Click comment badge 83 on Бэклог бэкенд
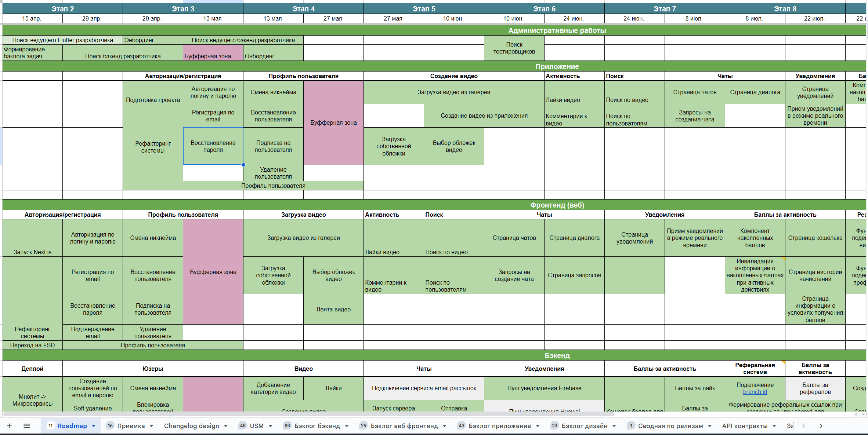Screen dimensions: 868x435 pyautogui.click(x=287, y=426)
